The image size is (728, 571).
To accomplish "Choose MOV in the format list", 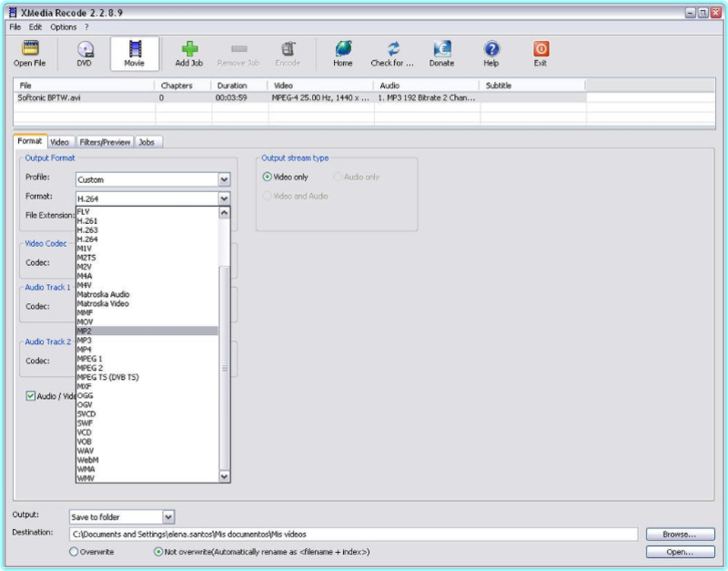I will pos(147,322).
